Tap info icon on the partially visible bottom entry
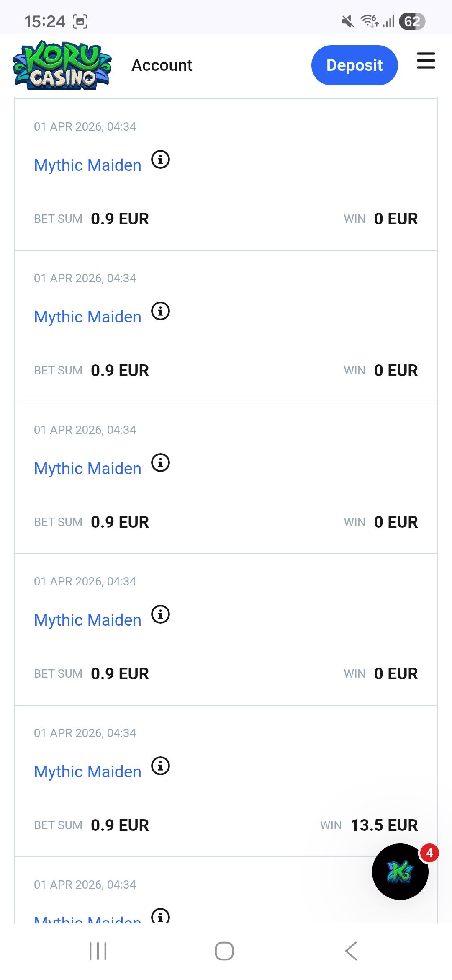 (x=160, y=916)
